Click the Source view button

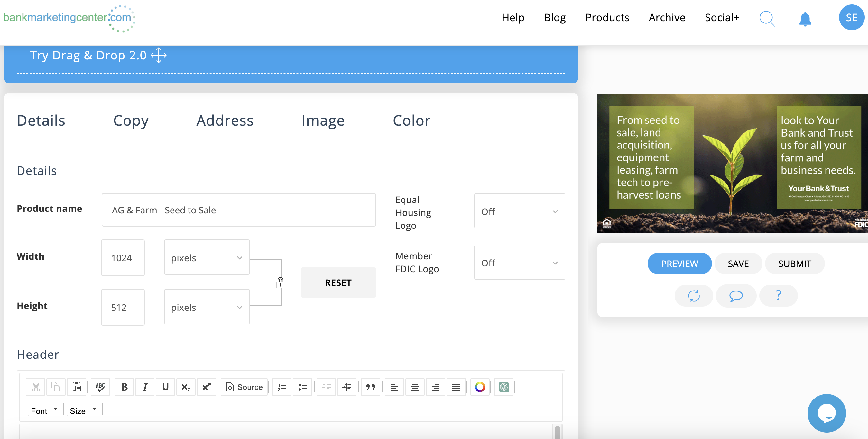(244, 387)
